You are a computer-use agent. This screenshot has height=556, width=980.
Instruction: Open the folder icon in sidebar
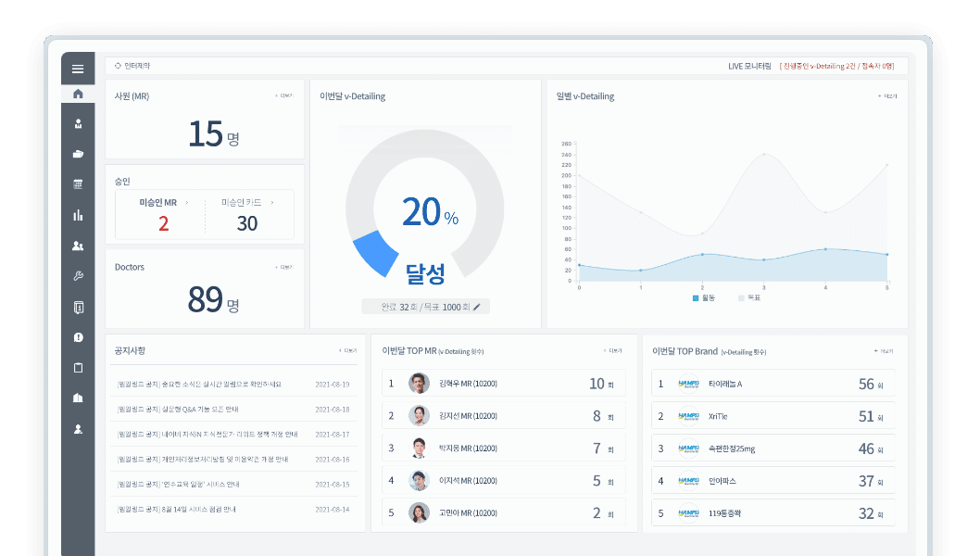point(78,154)
